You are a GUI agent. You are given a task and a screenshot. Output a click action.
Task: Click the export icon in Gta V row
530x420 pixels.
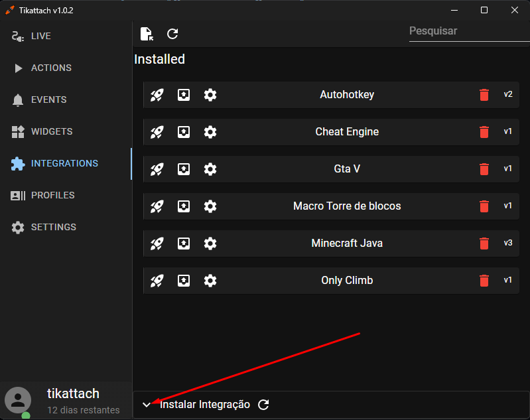[184, 169]
